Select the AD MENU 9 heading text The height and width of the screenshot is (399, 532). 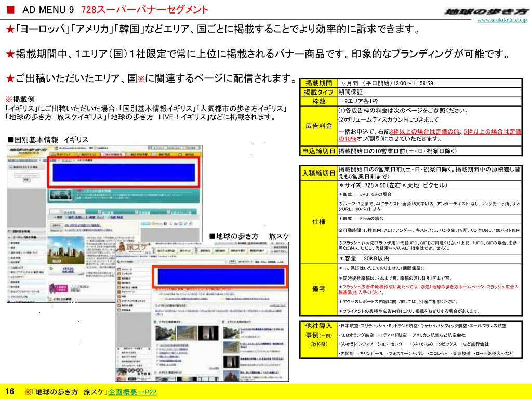point(48,9)
